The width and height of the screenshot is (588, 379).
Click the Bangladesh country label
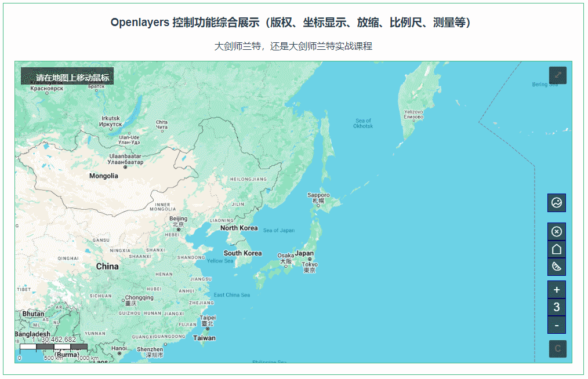coord(32,334)
